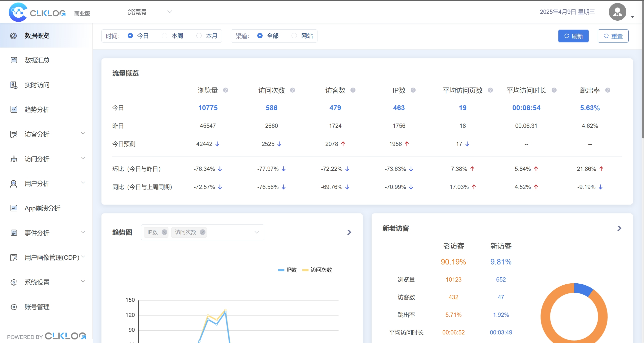This screenshot has width=644, height=343.
Task: Select the 网站 channel radio button
Action: pos(294,36)
